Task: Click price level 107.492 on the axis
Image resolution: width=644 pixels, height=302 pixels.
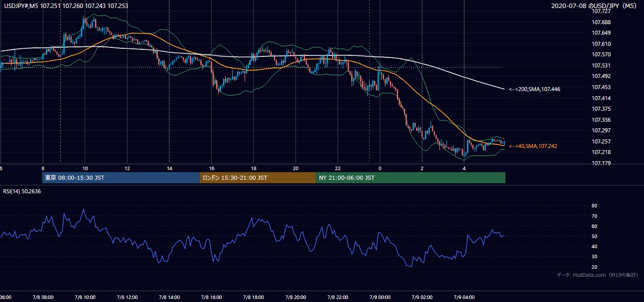Action: 601,76
